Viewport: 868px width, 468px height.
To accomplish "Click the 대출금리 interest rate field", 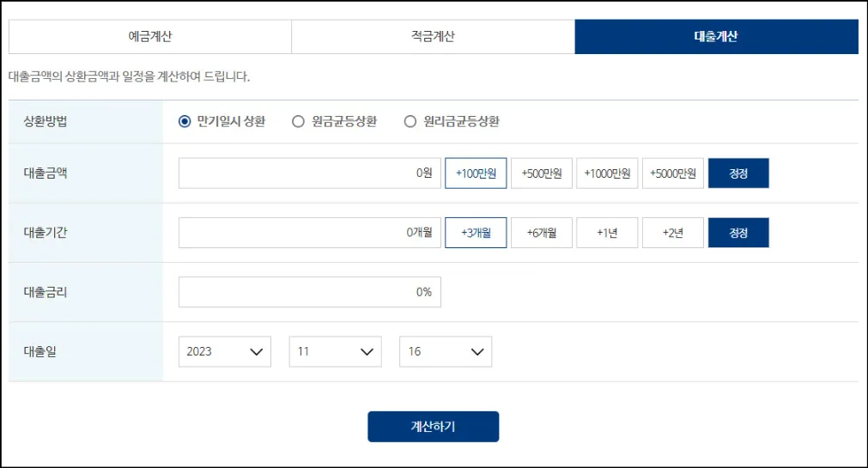I will coord(309,292).
